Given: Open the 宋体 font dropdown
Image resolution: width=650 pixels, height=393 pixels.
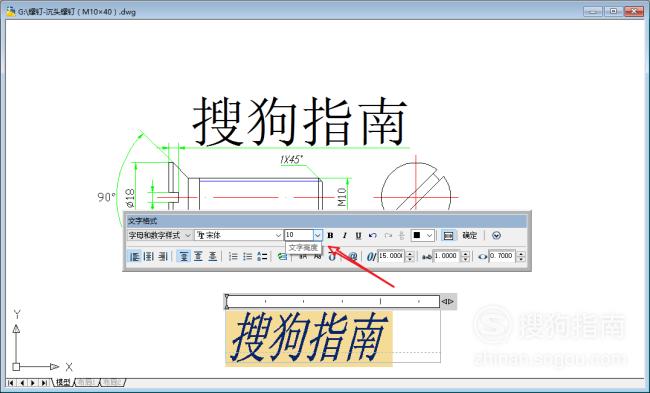Looking at the screenshot, I should pos(239,235).
